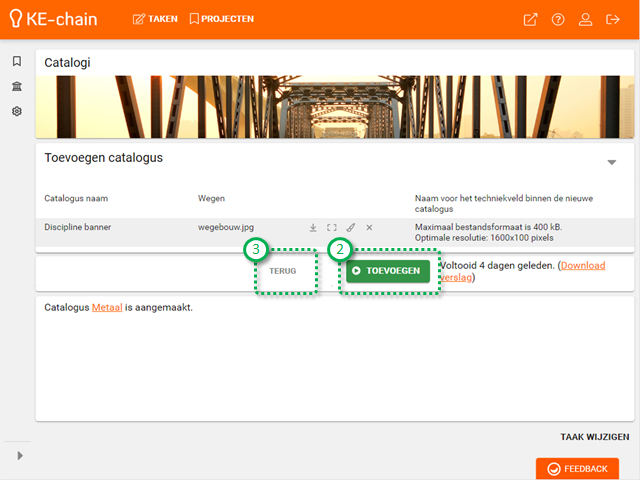Click the green Toevoegen button
This screenshot has width=640, height=480.
pyautogui.click(x=388, y=271)
